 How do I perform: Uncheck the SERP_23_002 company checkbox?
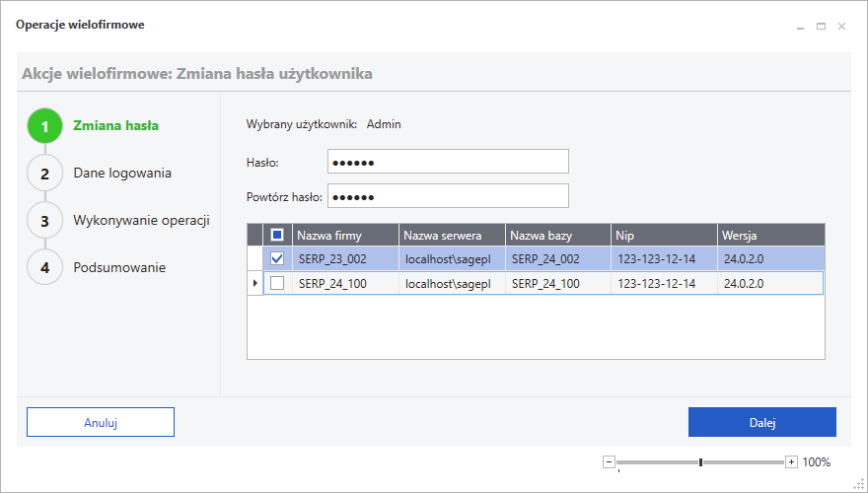point(277,258)
